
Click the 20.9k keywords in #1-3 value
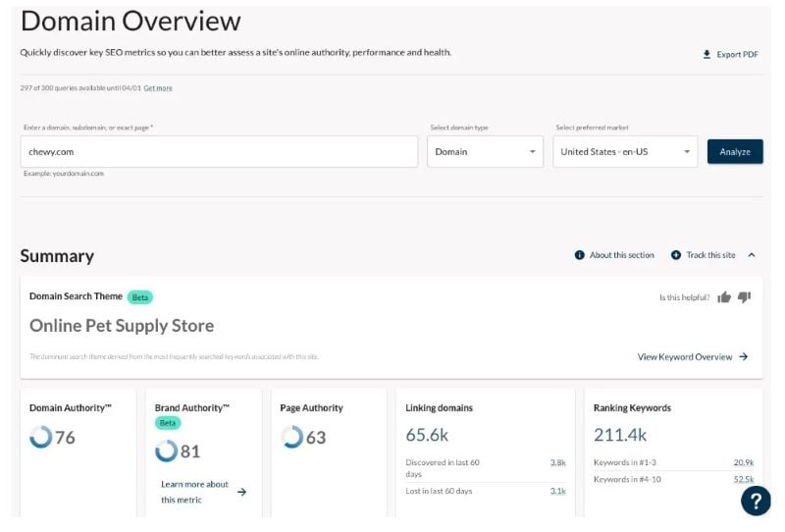(743, 462)
